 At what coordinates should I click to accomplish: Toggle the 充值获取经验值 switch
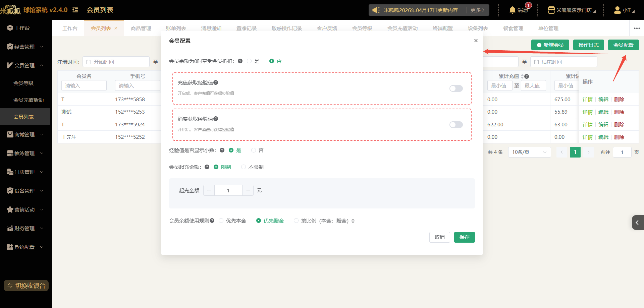(x=456, y=88)
